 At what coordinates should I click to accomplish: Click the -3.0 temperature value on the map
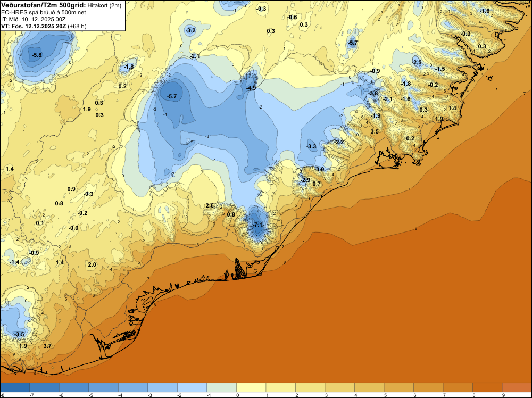pos(319,169)
